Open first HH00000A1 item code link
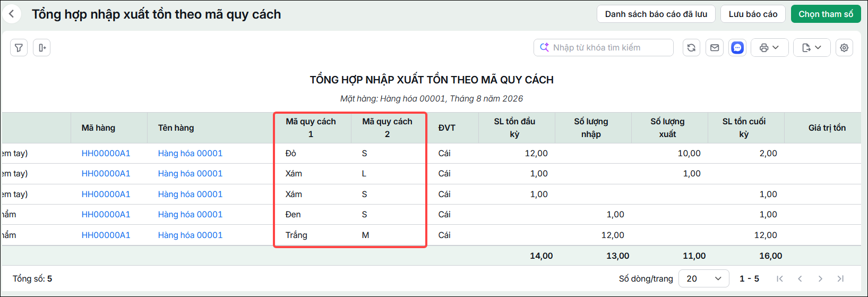 (x=106, y=153)
